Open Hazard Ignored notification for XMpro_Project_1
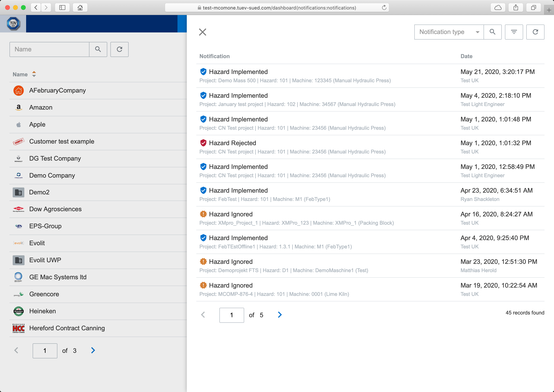Viewport: 554px width, 392px height. tap(231, 214)
